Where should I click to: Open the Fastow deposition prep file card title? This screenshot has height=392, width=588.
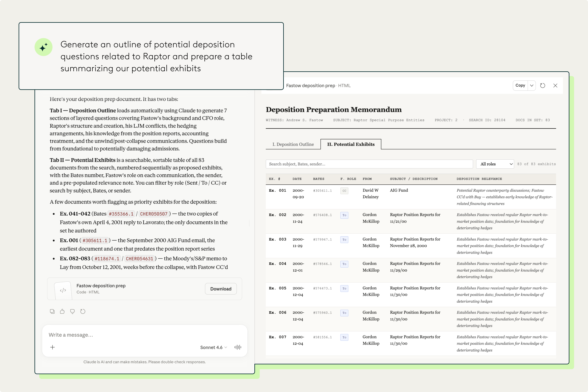pos(101,286)
